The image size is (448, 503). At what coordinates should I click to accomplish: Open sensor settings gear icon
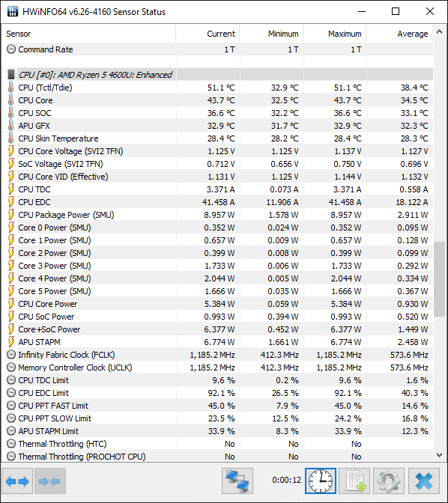point(389,481)
